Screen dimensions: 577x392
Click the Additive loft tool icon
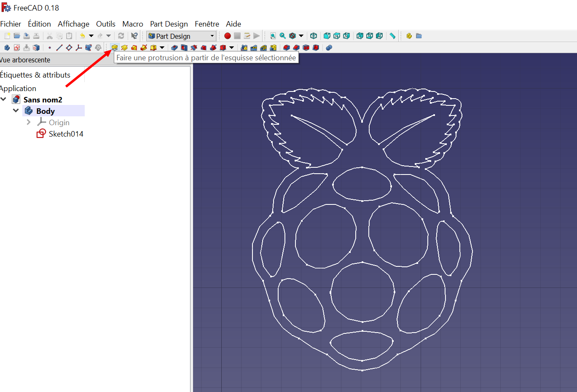point(134,48)
